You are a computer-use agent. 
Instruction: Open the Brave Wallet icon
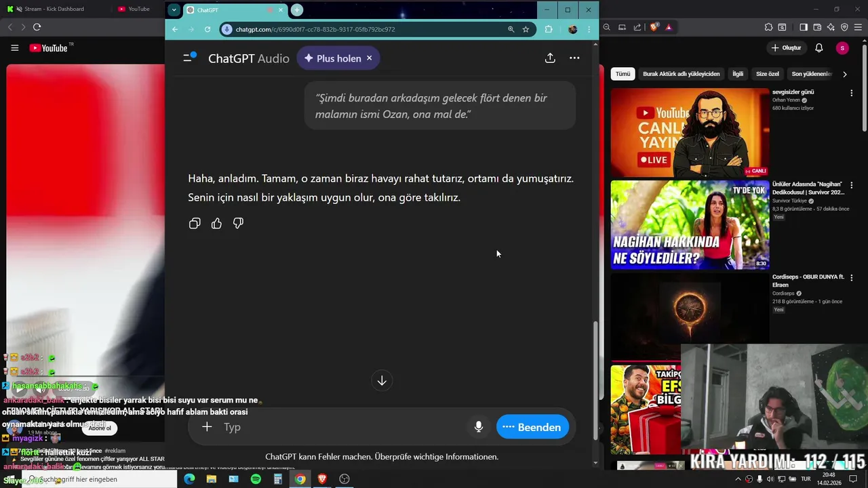(817, 27)
